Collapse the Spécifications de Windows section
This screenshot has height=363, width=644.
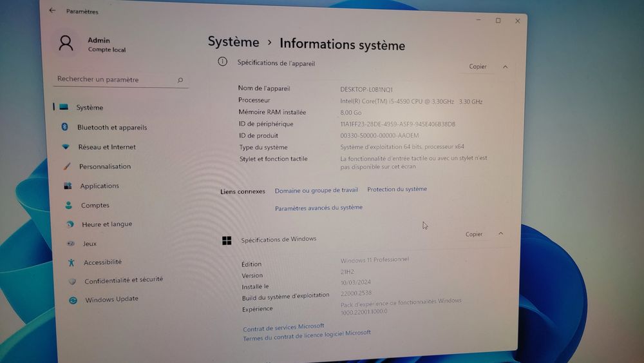point(500,233)
